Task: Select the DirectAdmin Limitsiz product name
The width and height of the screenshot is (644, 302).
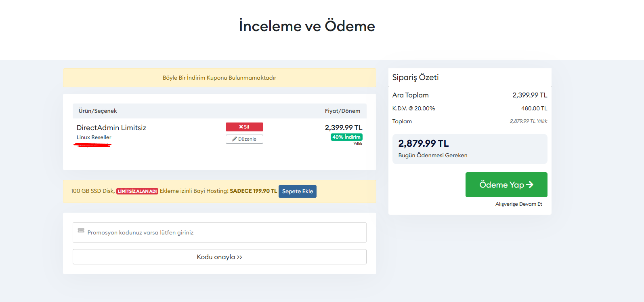Action: [111, 128]
